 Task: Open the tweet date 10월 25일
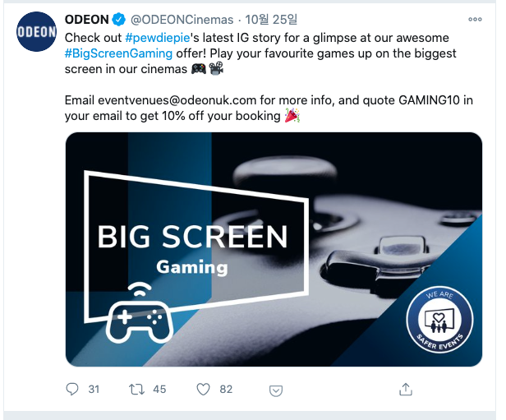[271, 20]
